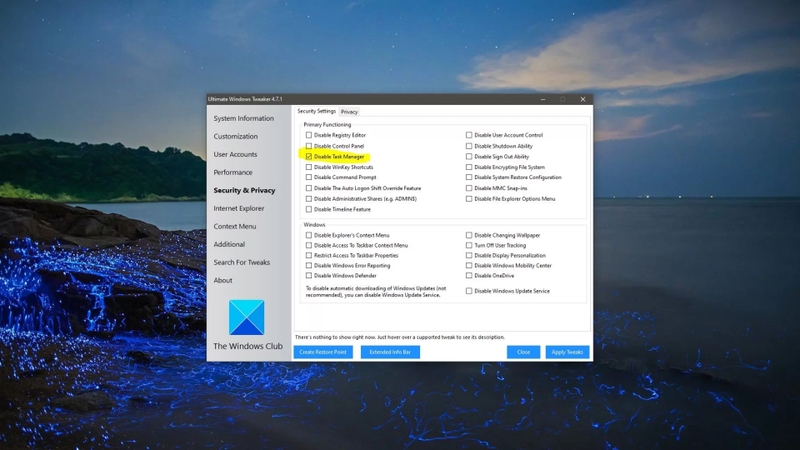Check Disable Windows Update Service
800x450 pixels.
(x=469, y=291)
